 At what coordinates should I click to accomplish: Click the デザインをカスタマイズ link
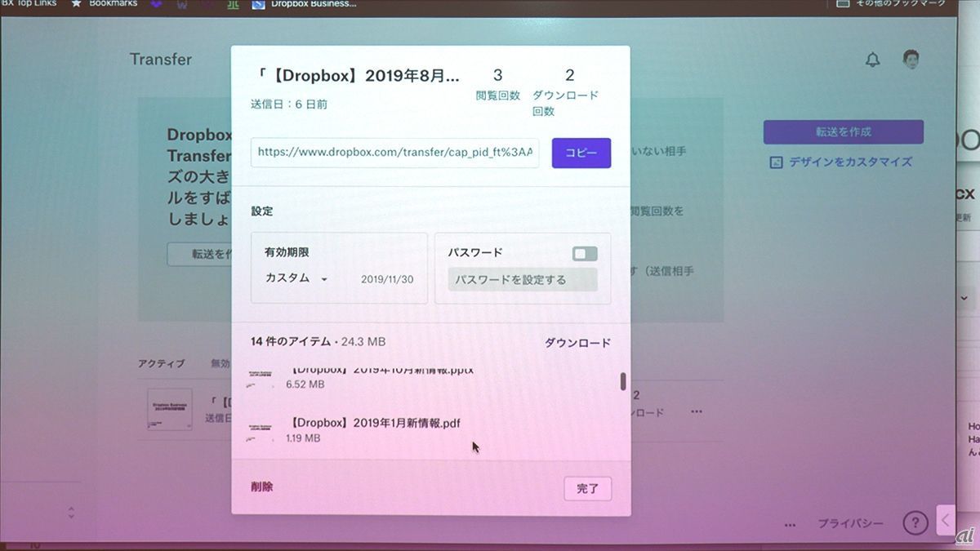click(850, 162)
